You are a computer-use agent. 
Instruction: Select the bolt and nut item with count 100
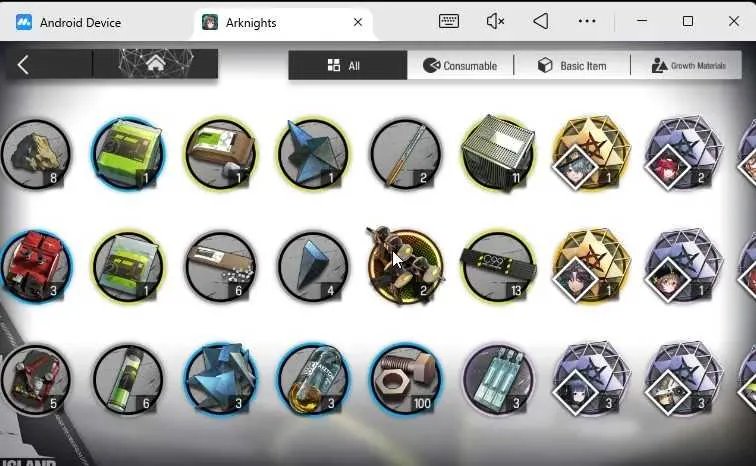[406, 379]
